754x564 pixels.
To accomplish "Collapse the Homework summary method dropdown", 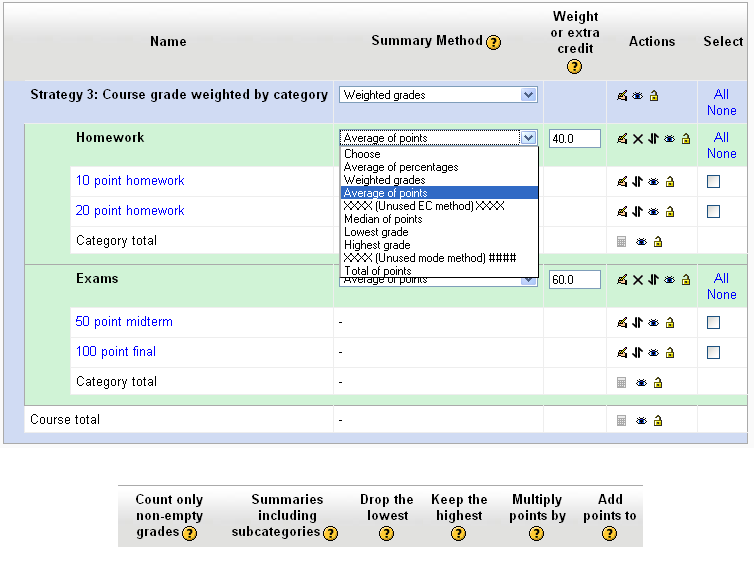I will click(528, 138).
